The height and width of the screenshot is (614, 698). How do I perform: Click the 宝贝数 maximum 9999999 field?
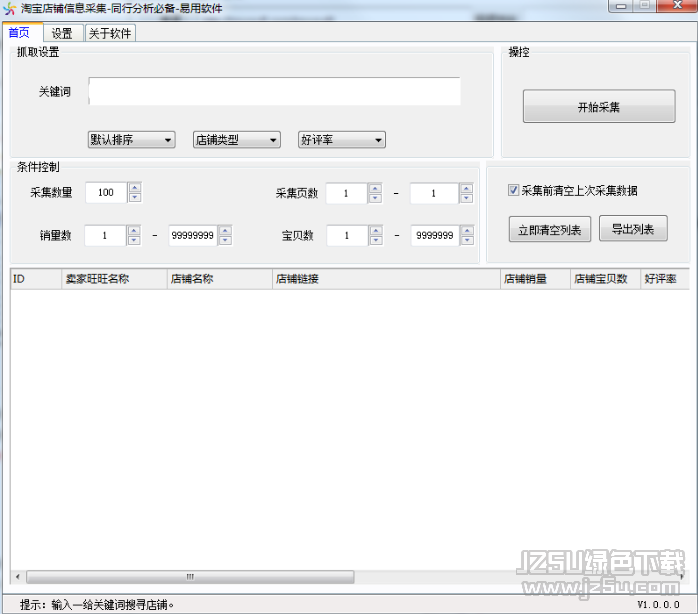[x=435, y=235]
